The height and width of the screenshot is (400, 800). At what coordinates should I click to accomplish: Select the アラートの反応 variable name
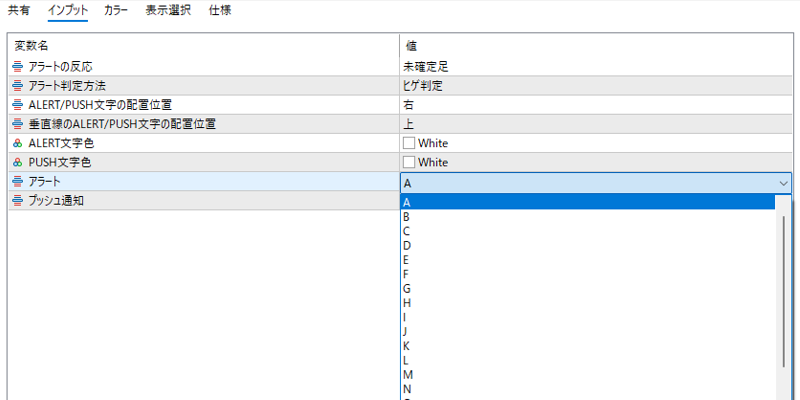[x=60, y=66]
